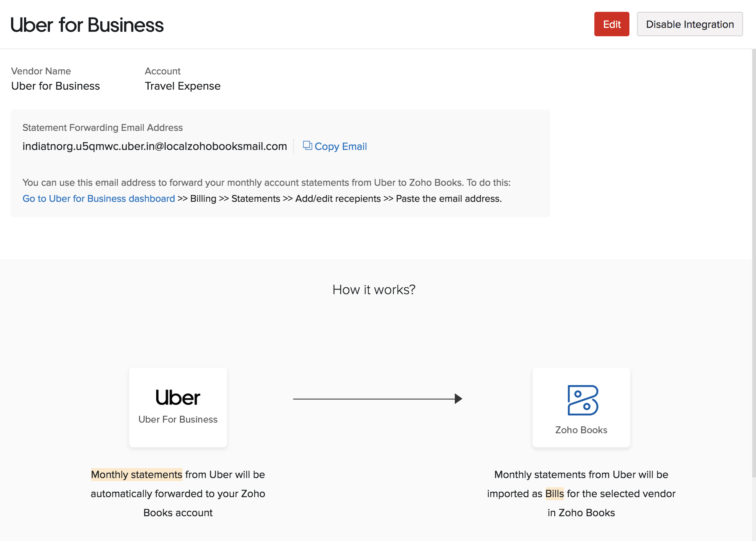Click the Statement Forwarding Email Address label
The height and width of the screenshot is (541, 756).
(103, 128)
